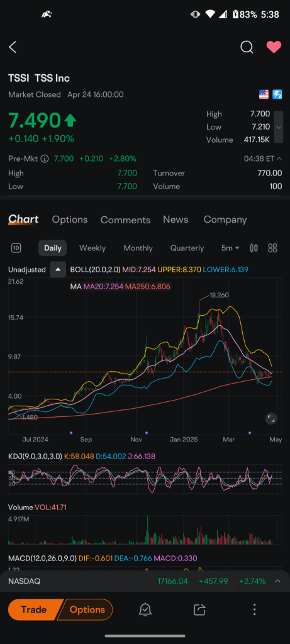Viewport: 290px width, 644px height.
Task: Open the 5m interval dropdown
Action: pos(230,248)
